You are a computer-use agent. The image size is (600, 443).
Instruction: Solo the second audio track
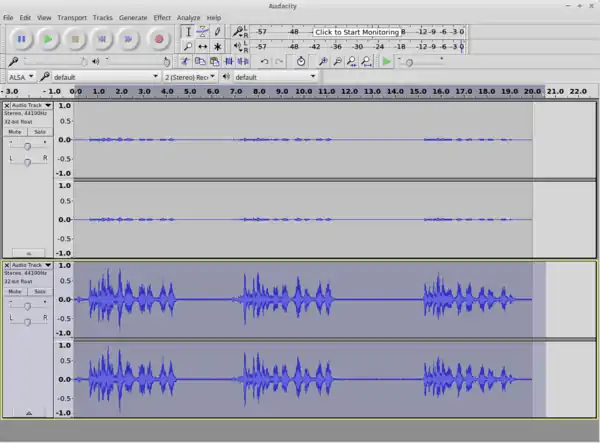pyautogui.click(x=40, y=291)
